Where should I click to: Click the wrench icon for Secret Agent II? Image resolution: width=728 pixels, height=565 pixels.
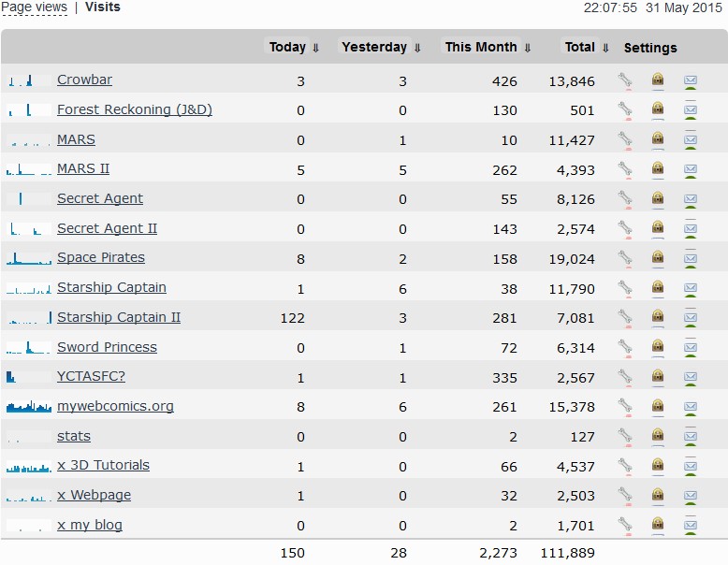click(625, 229)
